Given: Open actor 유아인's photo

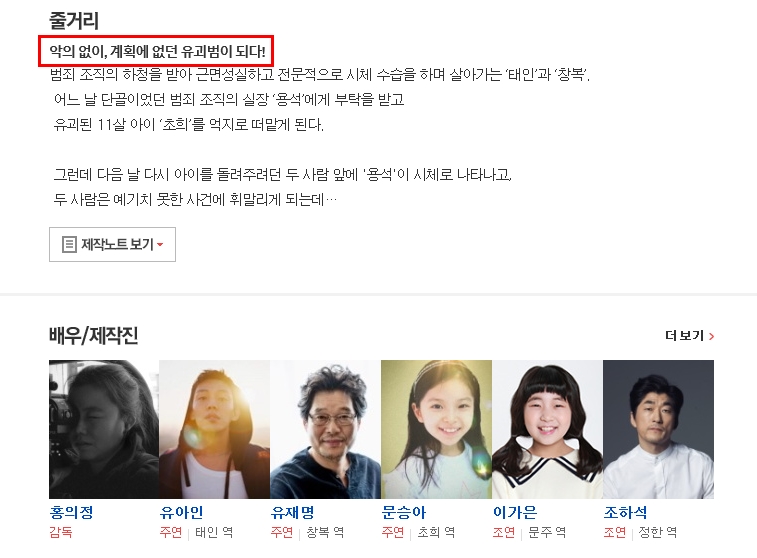Looking at the screenshot, I should coord(215,429).
